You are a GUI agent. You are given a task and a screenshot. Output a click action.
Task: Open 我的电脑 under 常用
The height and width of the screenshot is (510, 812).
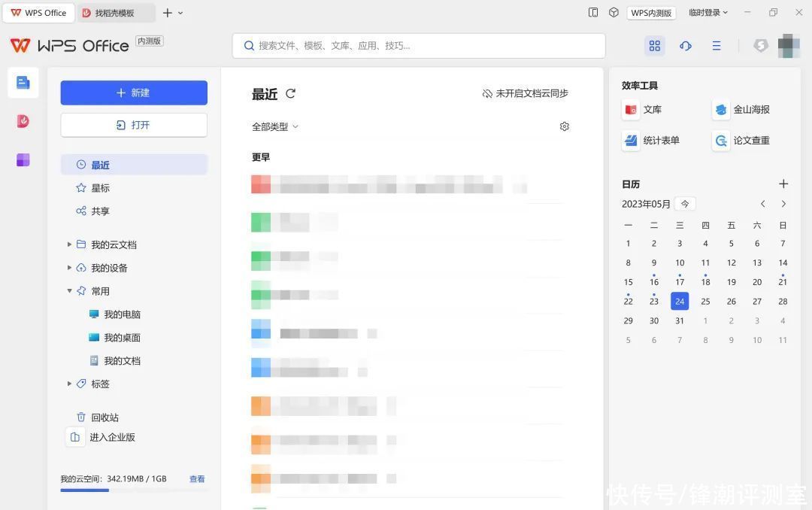[115, 314]
